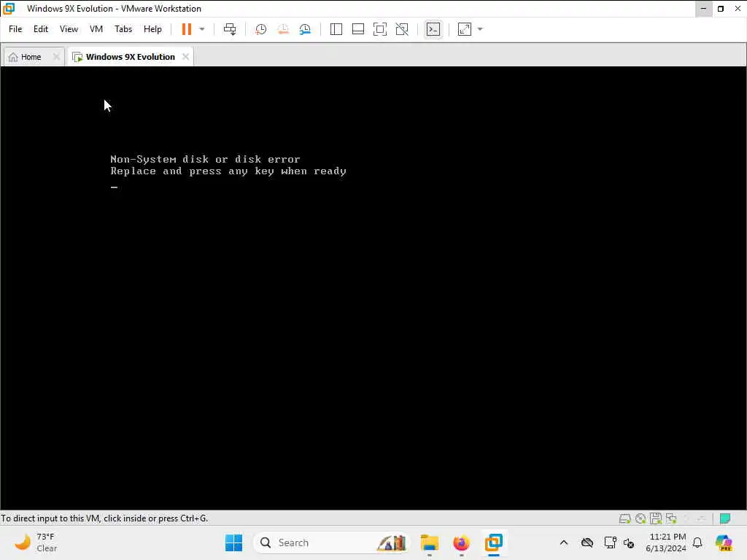Open the View menu
This screenshot has width=747, height=560.
[69, 29]
